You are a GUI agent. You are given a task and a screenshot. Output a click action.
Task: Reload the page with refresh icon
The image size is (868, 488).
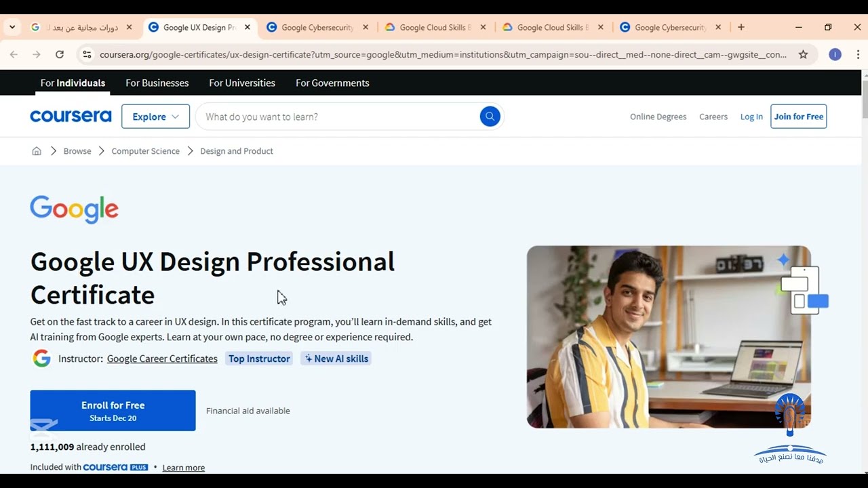pos(60,54)
